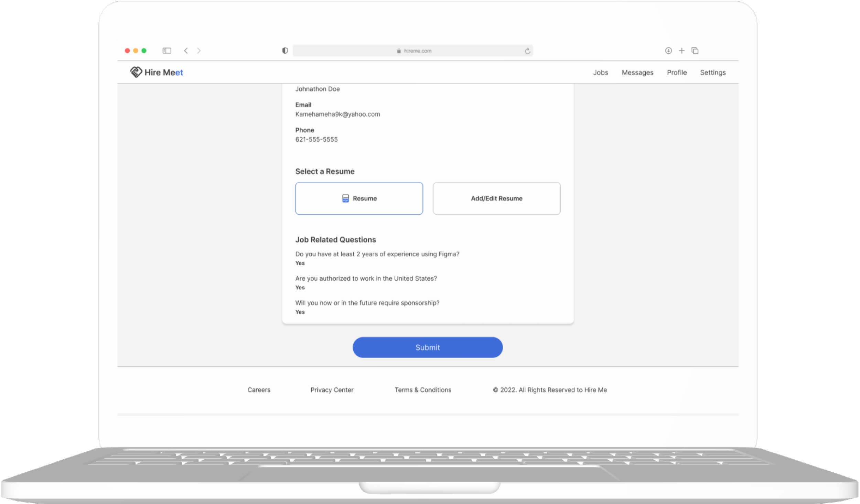Click the privacy shield icon
Image resolution: width=860 pixels, height=504 pixels.
(x=285, y=51)
